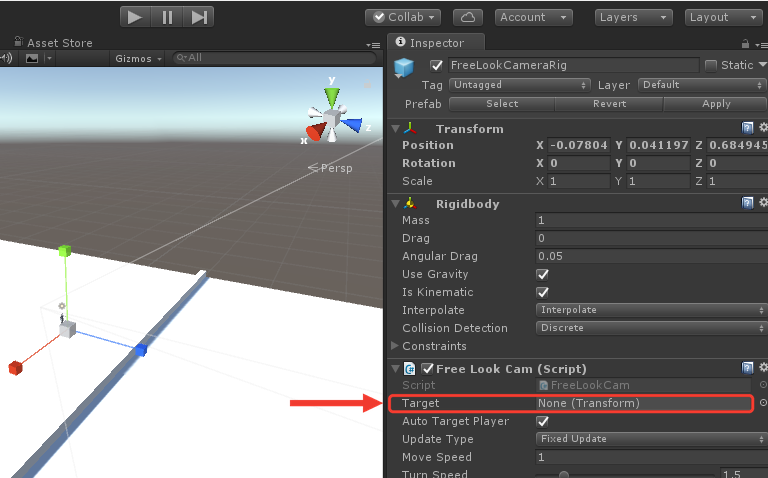Click the Mass value field
The height and width of the screenshot is (478, 768).
pyautogui.click(x=652, y=220)
